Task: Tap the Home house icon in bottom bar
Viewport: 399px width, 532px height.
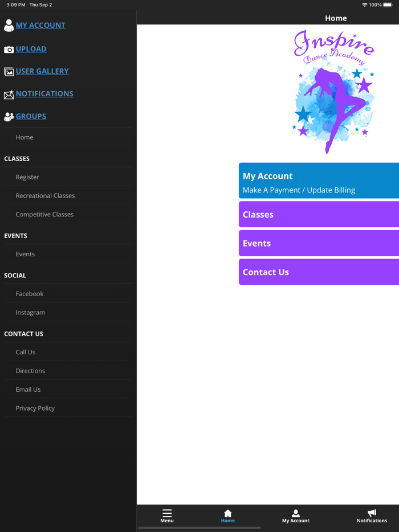Action: point(228,513)
